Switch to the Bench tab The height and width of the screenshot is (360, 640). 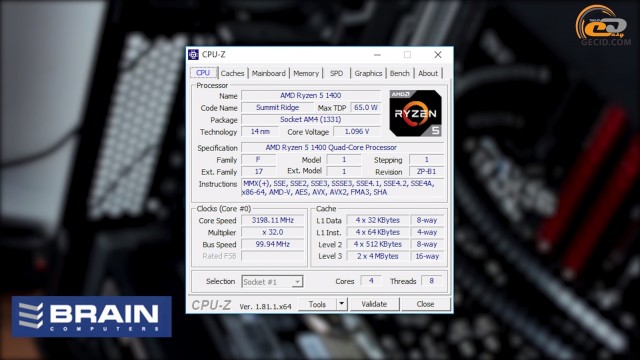[400, 73]
